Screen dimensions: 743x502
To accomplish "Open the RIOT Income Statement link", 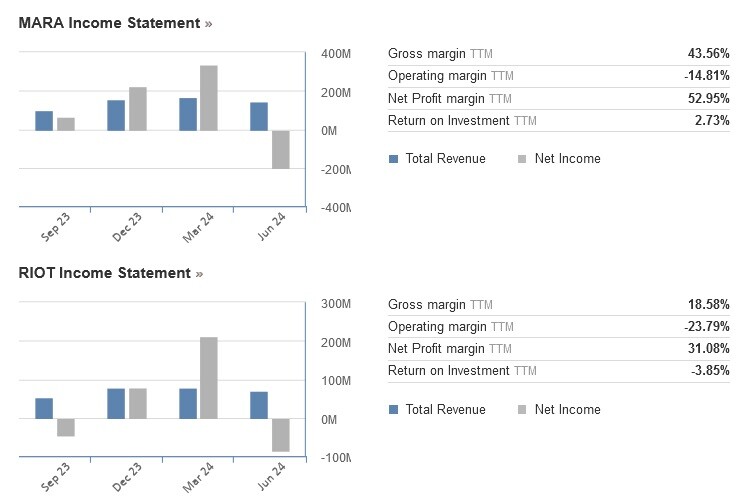I will (x=105, y=273).
